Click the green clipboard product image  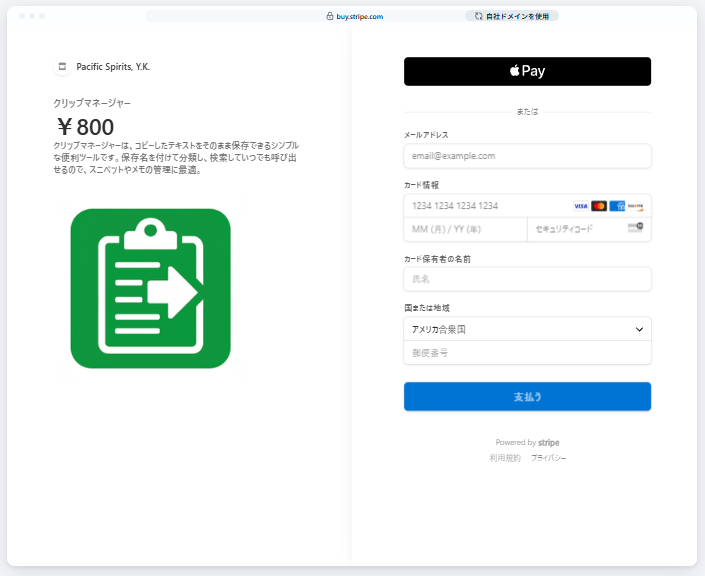[x=150, y=288]
